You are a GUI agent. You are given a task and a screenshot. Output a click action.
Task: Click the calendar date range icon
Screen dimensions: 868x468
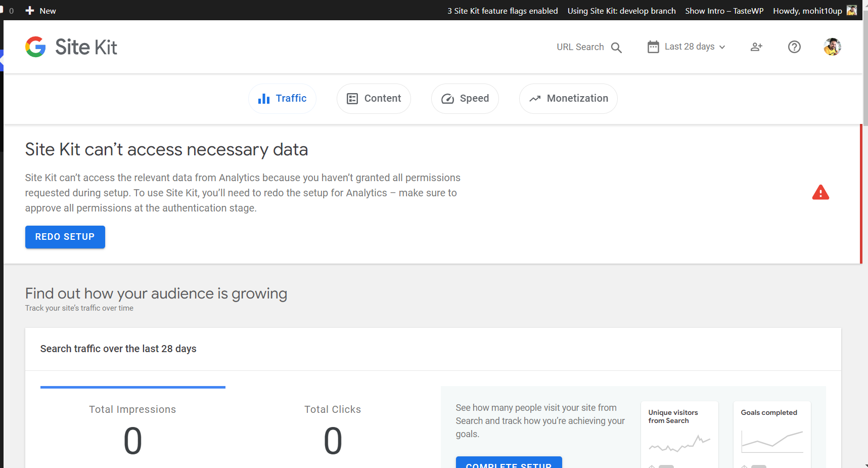(x=653, y=47)
